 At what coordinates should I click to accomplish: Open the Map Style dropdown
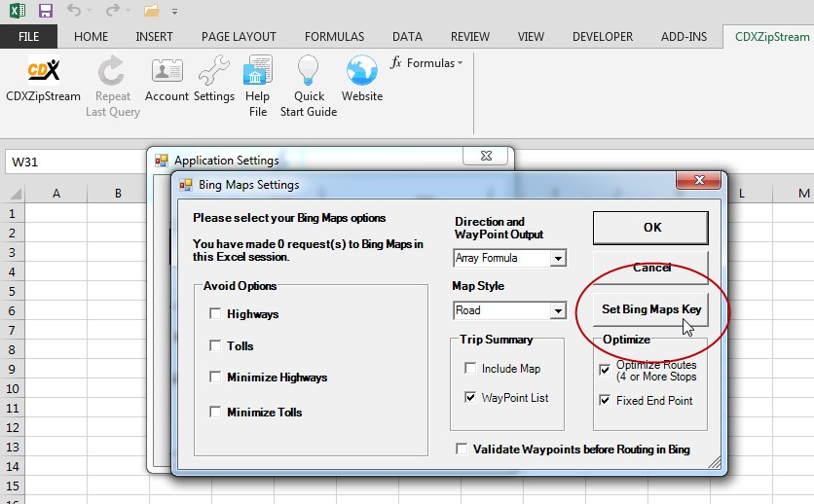[x=558, y=310]
